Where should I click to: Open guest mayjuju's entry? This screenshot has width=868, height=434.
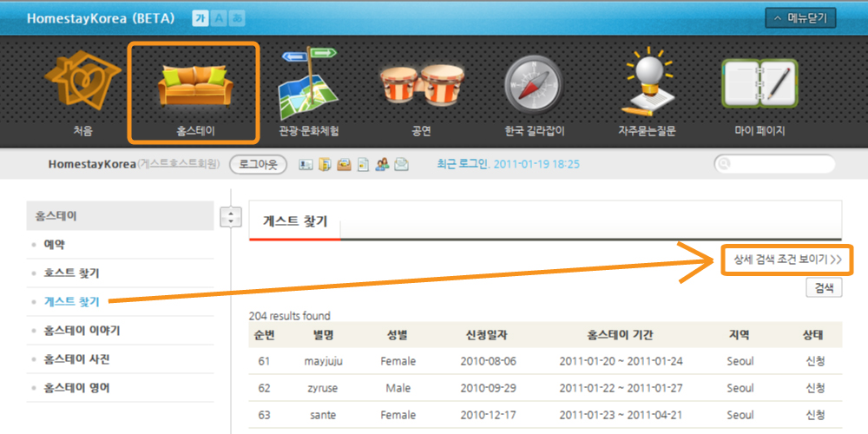click(x=323, y=361)
